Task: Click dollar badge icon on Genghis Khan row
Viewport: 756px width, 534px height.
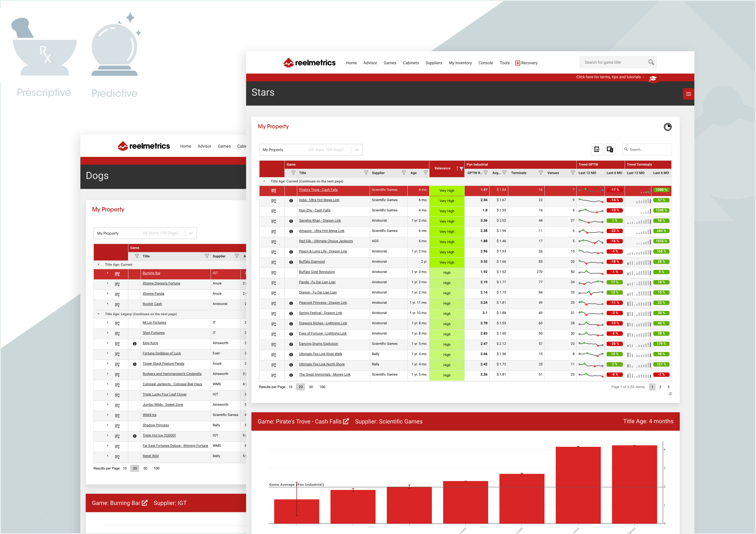Action: click(291, 221)
